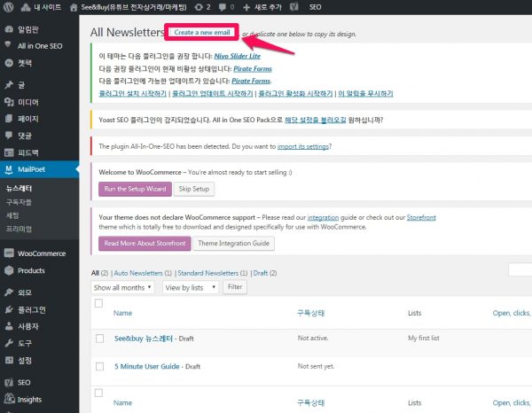Click the plus icon for new content
Image resolution: width=532 pixels, height=413 pixels.
coord(246,7)
